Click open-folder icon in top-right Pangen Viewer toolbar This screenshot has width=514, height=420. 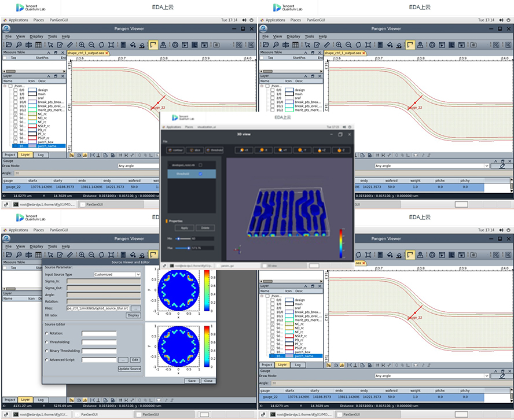pyautogui.click(x=266, y=45)
